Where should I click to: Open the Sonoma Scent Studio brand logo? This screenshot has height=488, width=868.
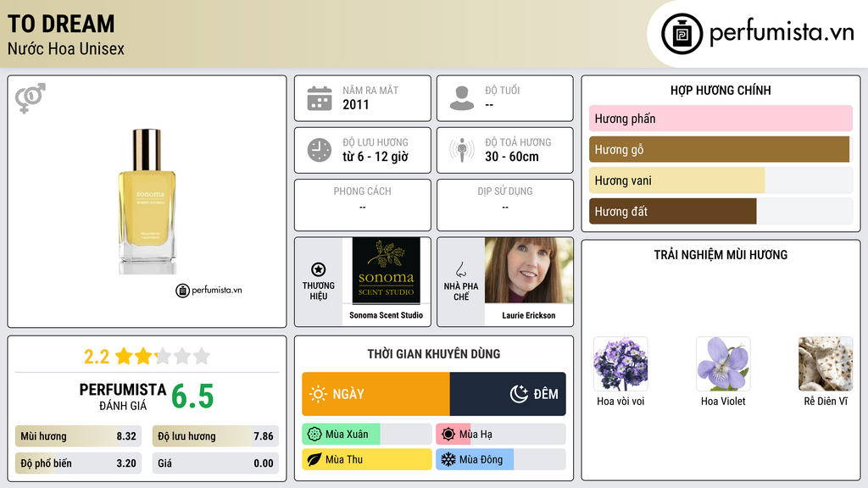pos(386,270)
